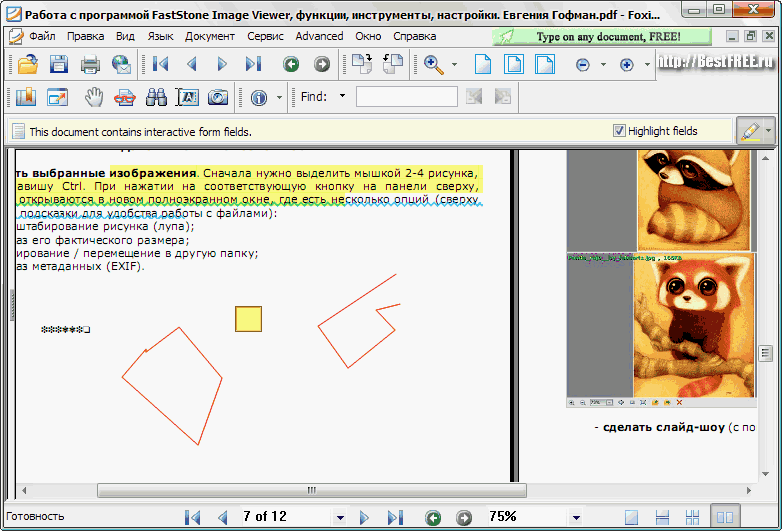
Task: Save the document with floppy disk icon
Action: (x=59, y=64)
